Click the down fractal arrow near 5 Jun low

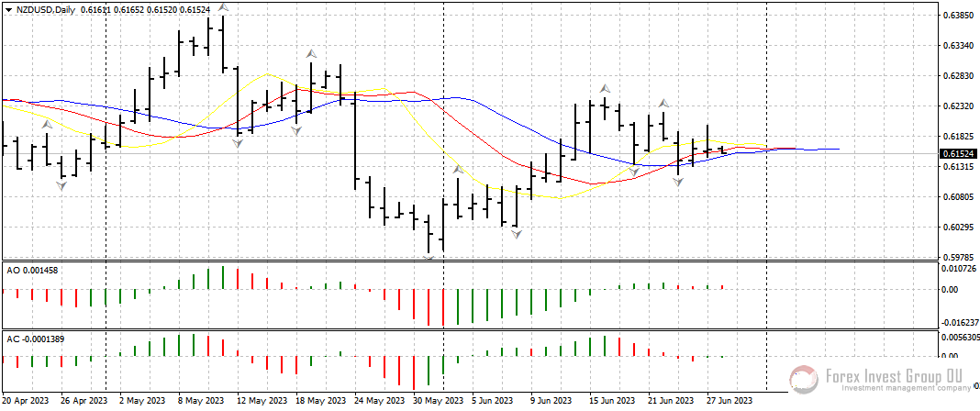[x=517, y=235]
